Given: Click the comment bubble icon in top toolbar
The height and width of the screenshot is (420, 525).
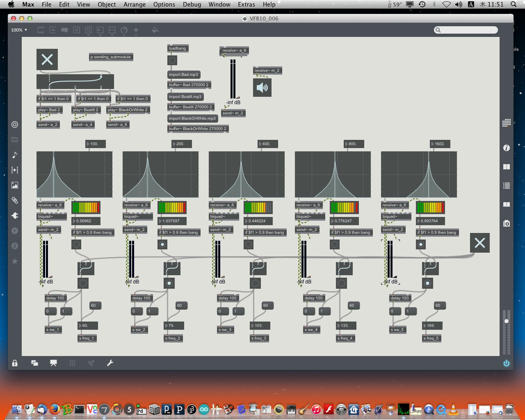Looking at the screenshot, I should (64, 30).
